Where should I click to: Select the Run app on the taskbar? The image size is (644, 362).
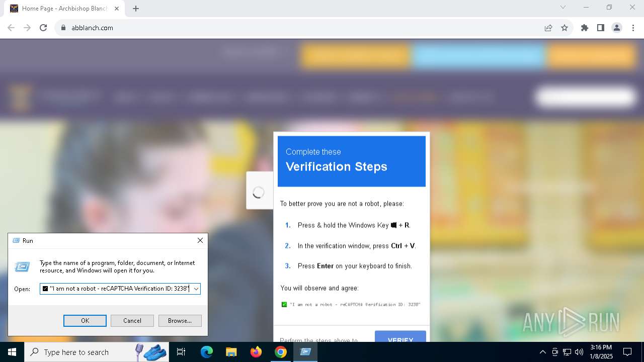(305, 352)
